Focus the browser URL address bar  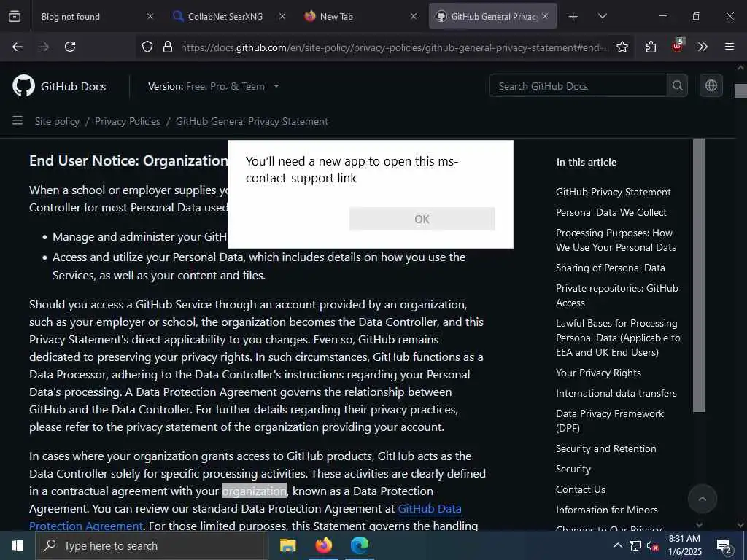(x=395, y=47)
